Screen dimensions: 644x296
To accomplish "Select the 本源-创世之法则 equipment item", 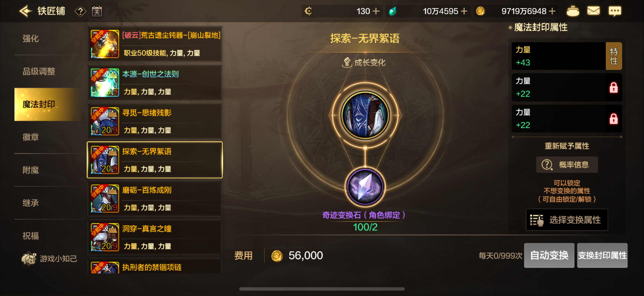I will [155, 83].
